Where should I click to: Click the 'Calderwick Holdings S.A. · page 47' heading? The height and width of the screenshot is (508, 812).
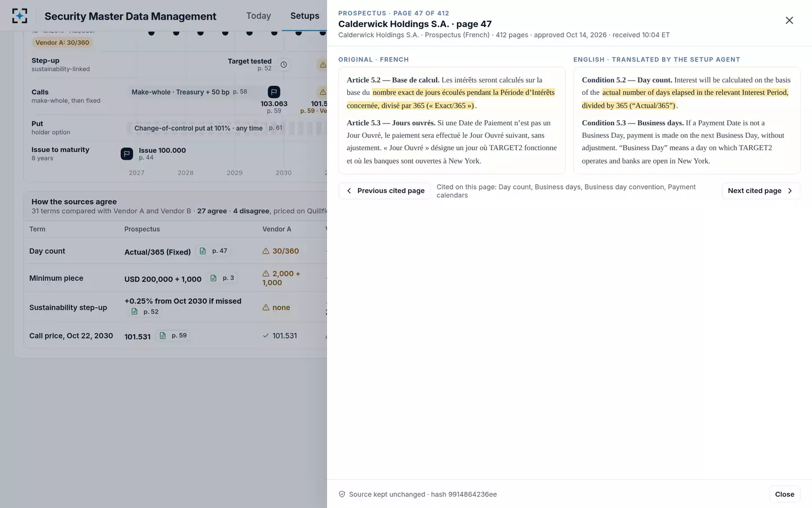[415, 24]
